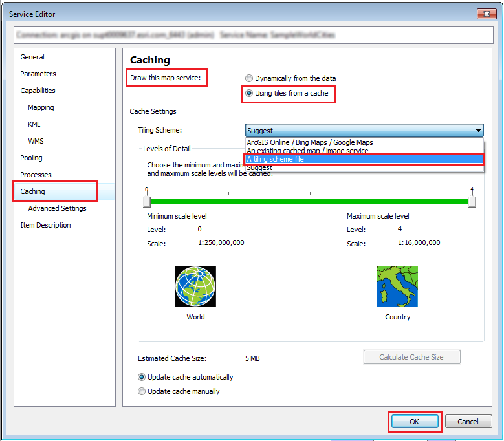Select the KML capability item

click(34, 124)
